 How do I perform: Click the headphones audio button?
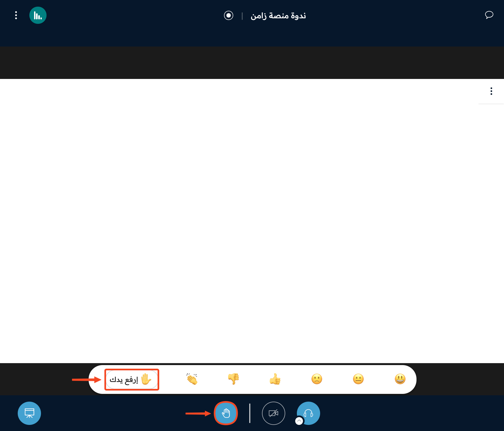point(308,413)
